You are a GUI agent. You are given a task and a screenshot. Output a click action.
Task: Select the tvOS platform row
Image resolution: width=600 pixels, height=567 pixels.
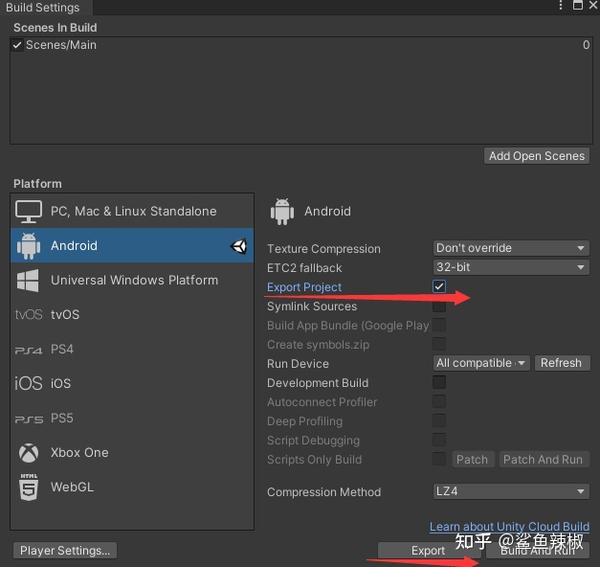click(132, 314)
